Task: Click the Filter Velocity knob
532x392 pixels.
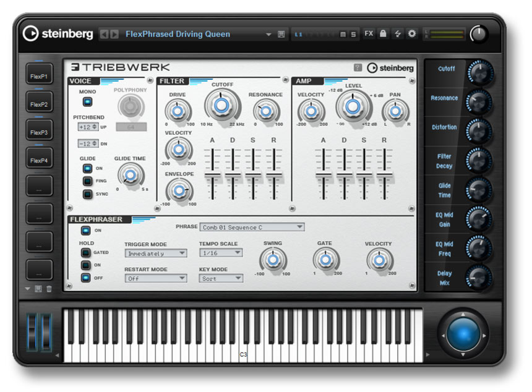Action: click(x=178, y=150)
